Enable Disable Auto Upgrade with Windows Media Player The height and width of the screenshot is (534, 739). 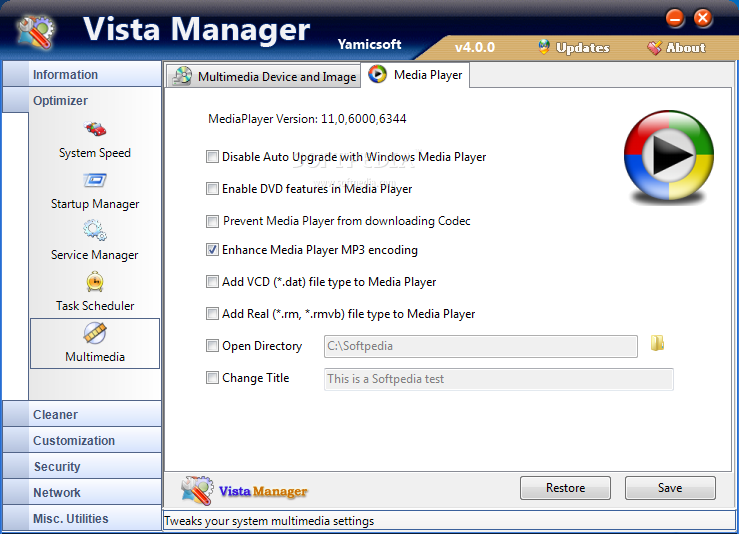coord(213,156)
